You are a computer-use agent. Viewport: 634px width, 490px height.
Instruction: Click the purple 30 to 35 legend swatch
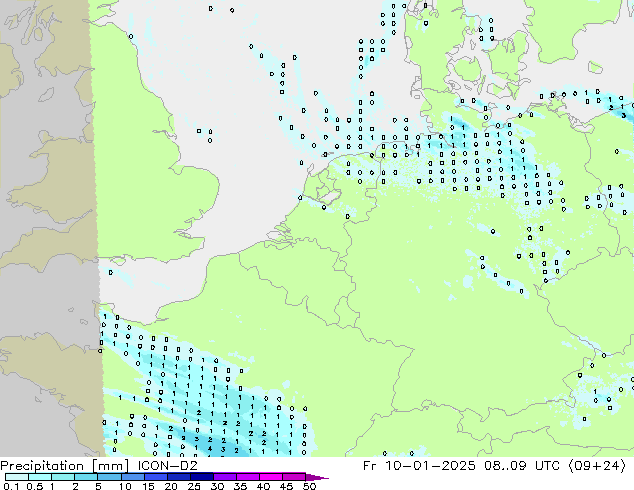pyautogui.click(x=224, y=477)
